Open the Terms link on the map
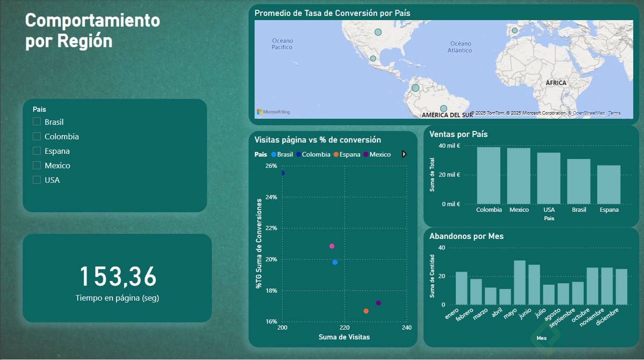The height and width of the screenshot is (360, 644). click(x=614, y=113)
